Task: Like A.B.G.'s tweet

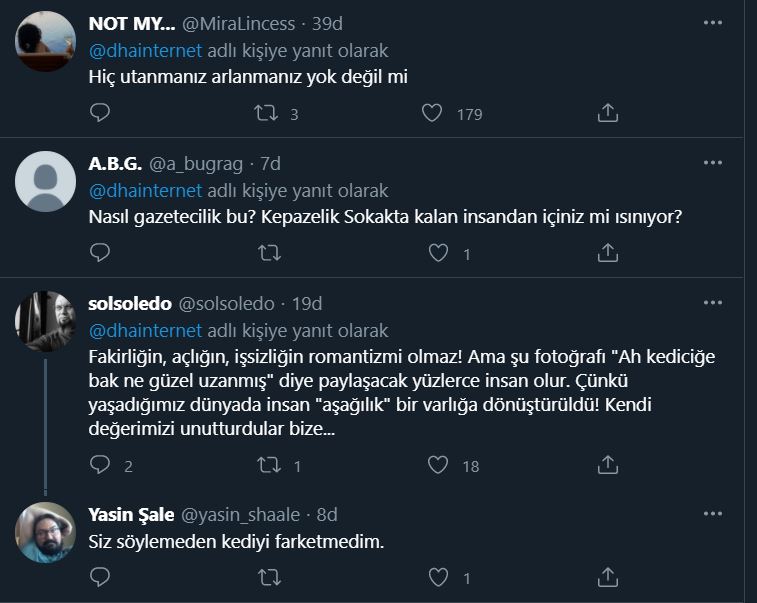Action: [x=437, y=254]
